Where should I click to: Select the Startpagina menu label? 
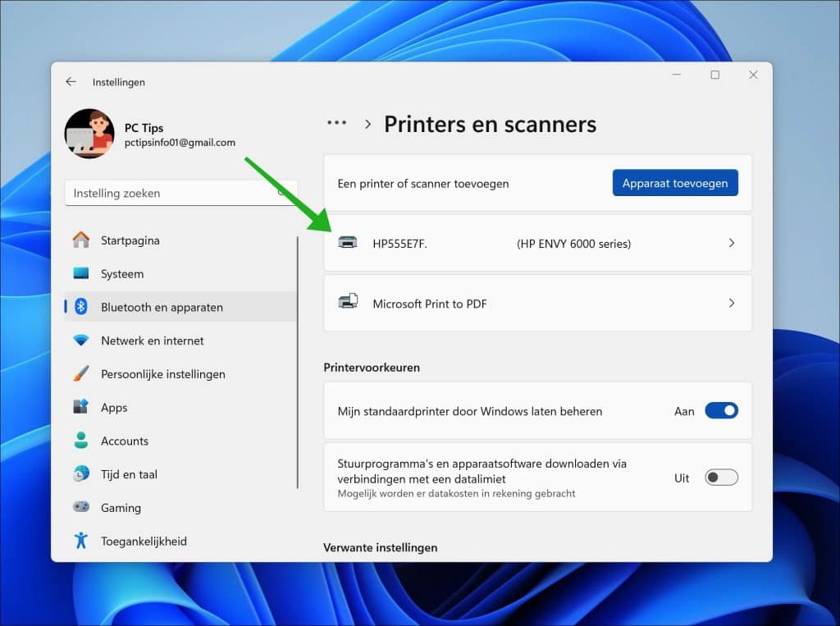point(130,240)
